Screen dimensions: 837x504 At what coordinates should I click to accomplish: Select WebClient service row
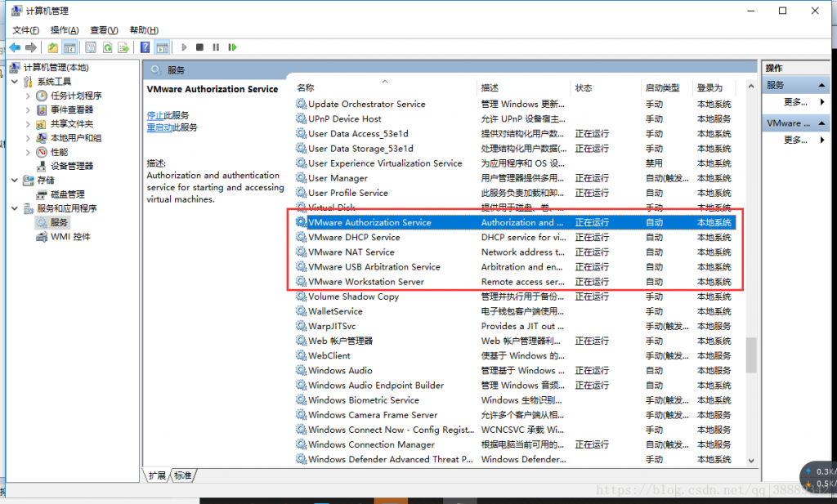pyautogui.click(x=515, y=355)
